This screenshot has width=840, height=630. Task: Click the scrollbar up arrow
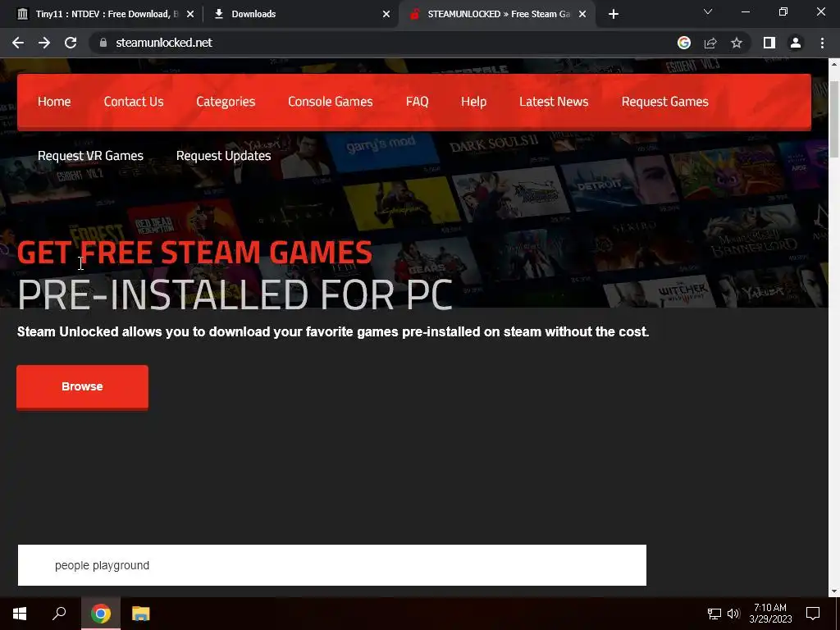pos(833,63)
